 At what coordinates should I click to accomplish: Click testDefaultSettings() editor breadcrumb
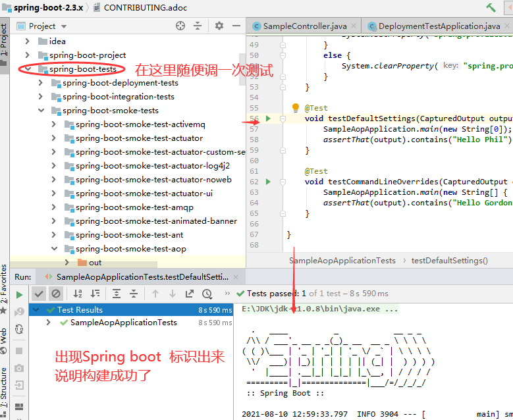(x=450, y=261)
